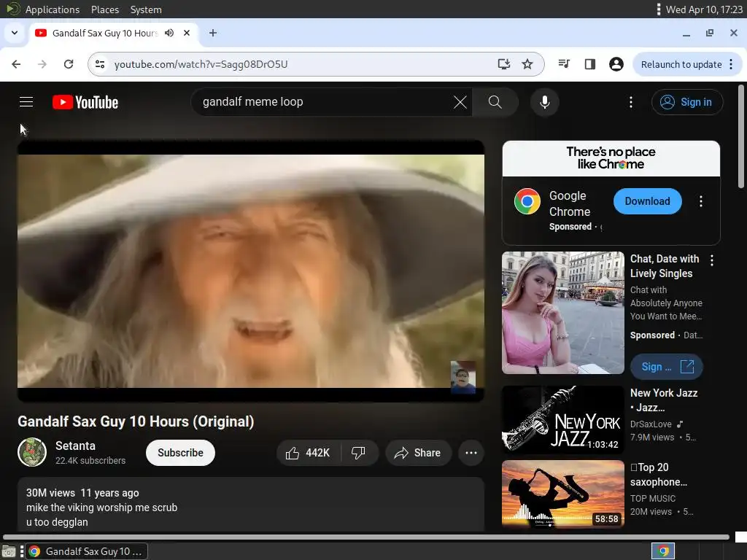Click the video title 'Gandalf Sax Guy 10 Hours (Original)'
The width and height of the screenshot is (747, 560).
pyautogui.click(x=136, y=421)
